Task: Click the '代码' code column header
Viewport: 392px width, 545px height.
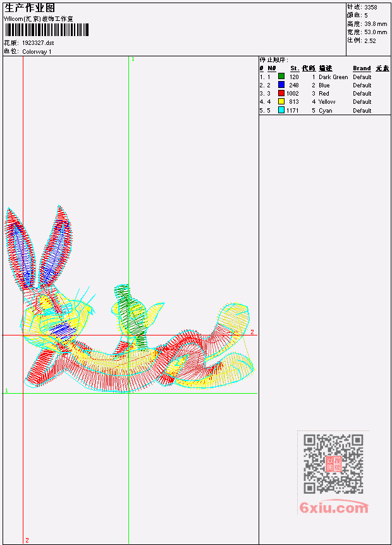Action: [x=309, y=68]
